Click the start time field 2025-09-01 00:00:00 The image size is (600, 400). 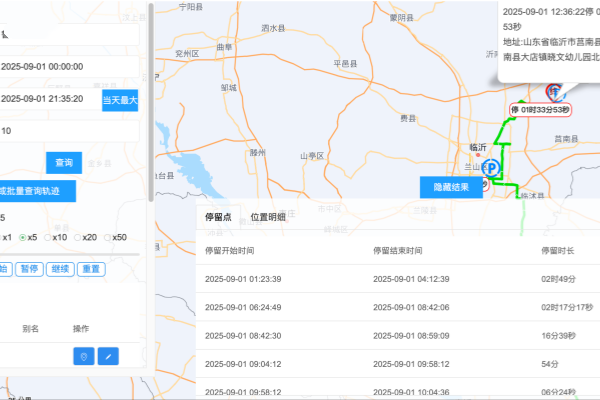pos(69,67)
